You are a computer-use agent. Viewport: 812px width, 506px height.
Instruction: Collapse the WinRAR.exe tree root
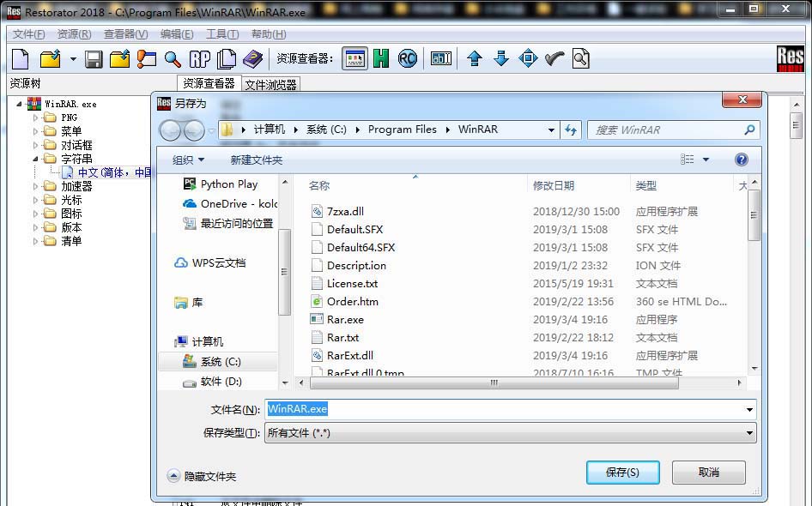20,104
